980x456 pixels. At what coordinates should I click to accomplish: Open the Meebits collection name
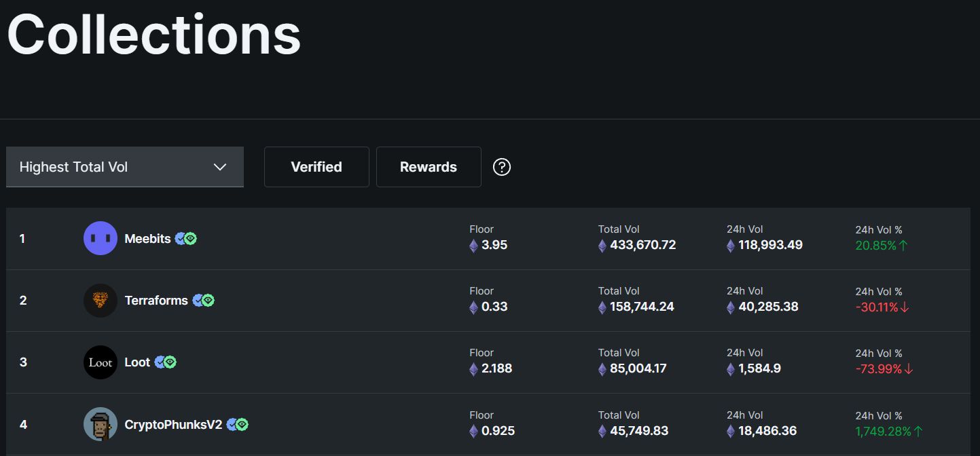point(147,239)
